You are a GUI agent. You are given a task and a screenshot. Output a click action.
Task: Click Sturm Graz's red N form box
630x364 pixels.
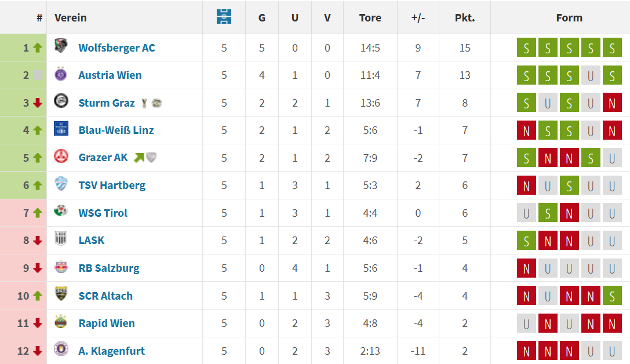(612, 103)
